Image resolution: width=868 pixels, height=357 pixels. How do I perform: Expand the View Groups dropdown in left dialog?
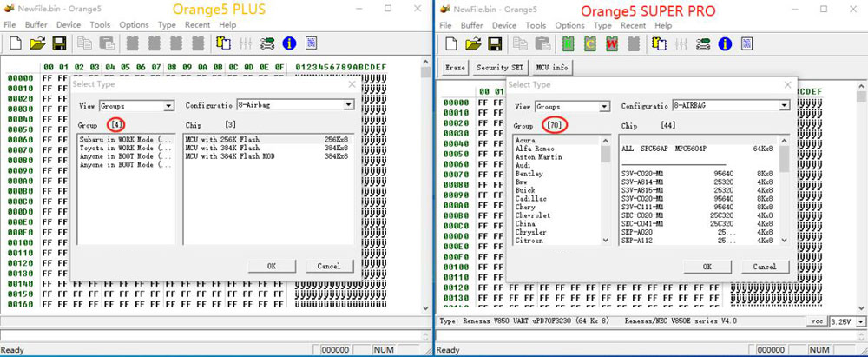[168, 105]
